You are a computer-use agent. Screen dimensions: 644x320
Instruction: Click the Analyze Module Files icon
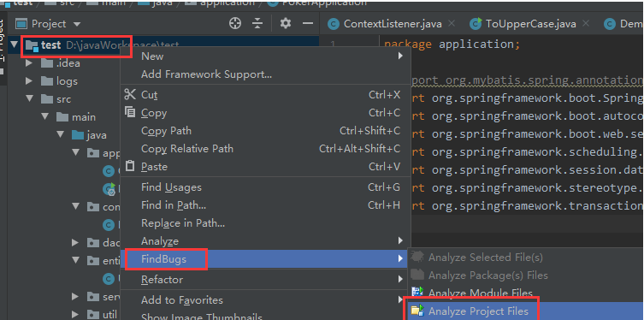point(417,293)
